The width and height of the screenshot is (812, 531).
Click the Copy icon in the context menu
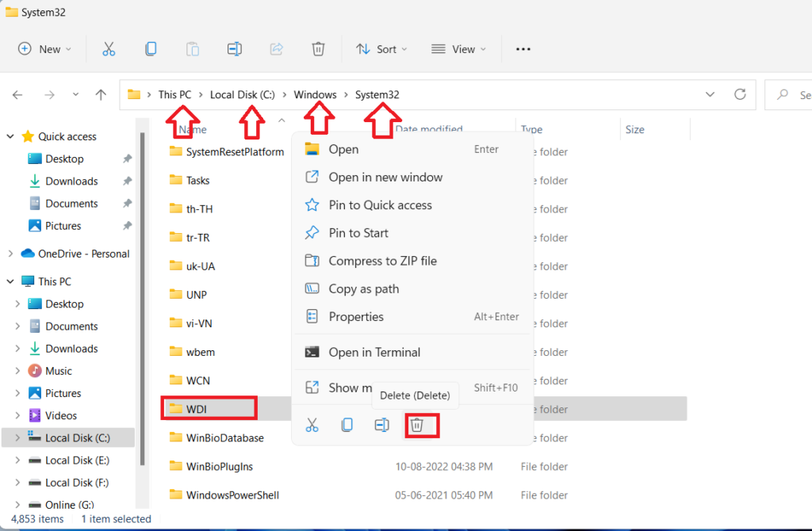[x=347, y=426]
